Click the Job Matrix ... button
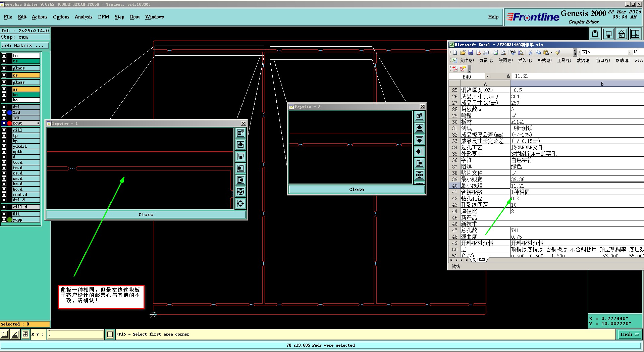 tap(25, 45)
